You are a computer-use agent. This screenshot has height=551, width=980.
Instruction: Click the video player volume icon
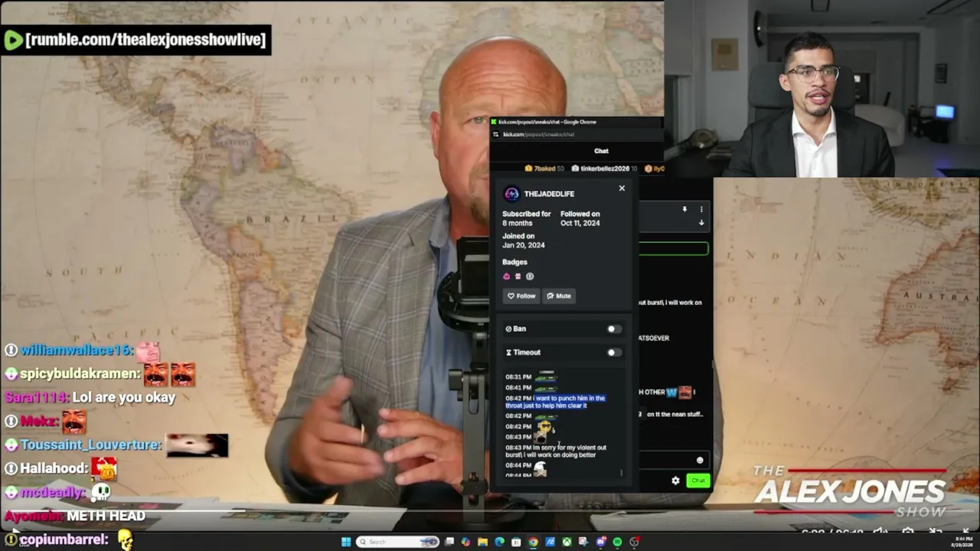click(x=880, y=532)
